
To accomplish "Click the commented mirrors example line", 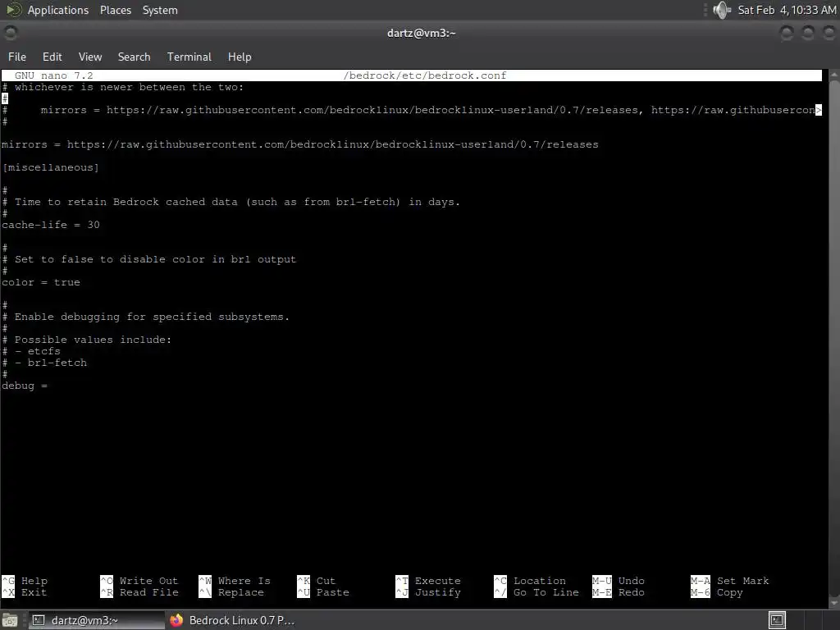I will click(412, 111).
